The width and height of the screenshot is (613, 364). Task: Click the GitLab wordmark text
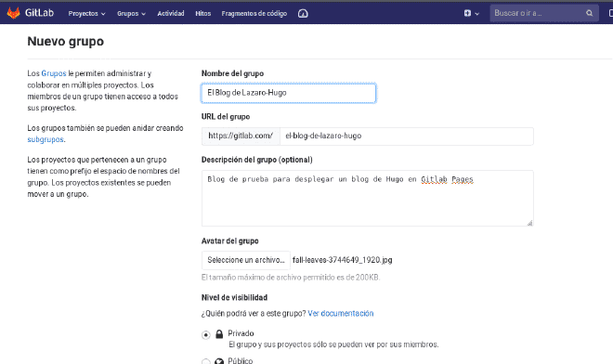pyautogui.click(x=39, y=13)
